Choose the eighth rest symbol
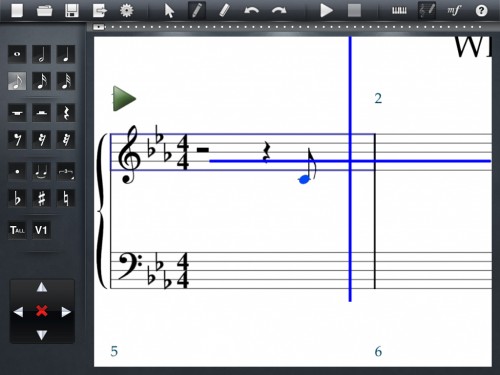The image size is (500, 375). [17, 139]
